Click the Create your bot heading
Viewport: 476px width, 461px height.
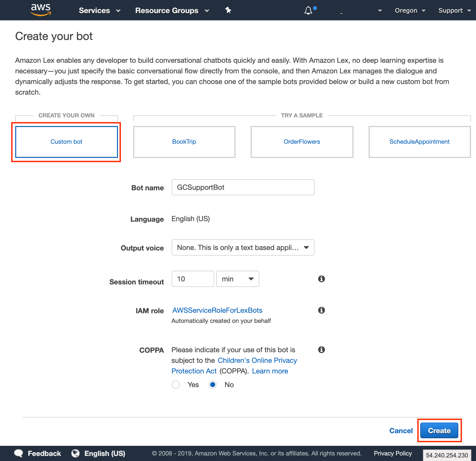tap(54, 36)
